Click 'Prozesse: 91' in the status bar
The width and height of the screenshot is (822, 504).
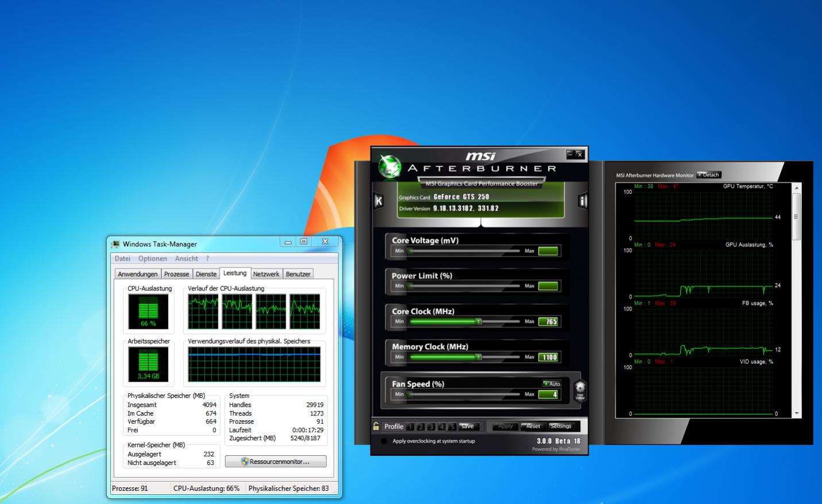pyautogui.click(x=130, y=489)
